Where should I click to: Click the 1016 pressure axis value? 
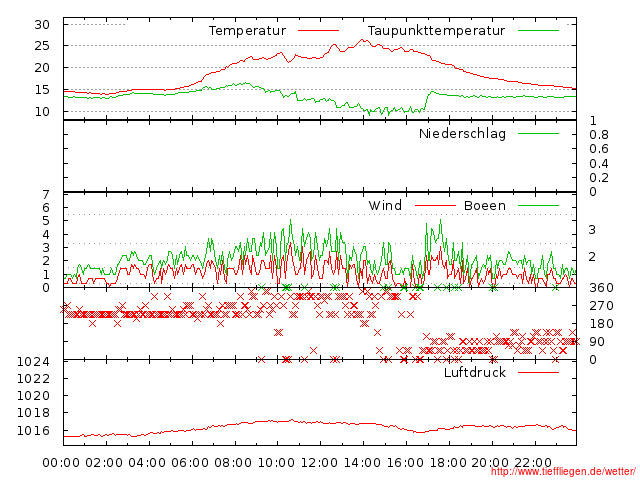pyautogui.click(x=33, y=431)
